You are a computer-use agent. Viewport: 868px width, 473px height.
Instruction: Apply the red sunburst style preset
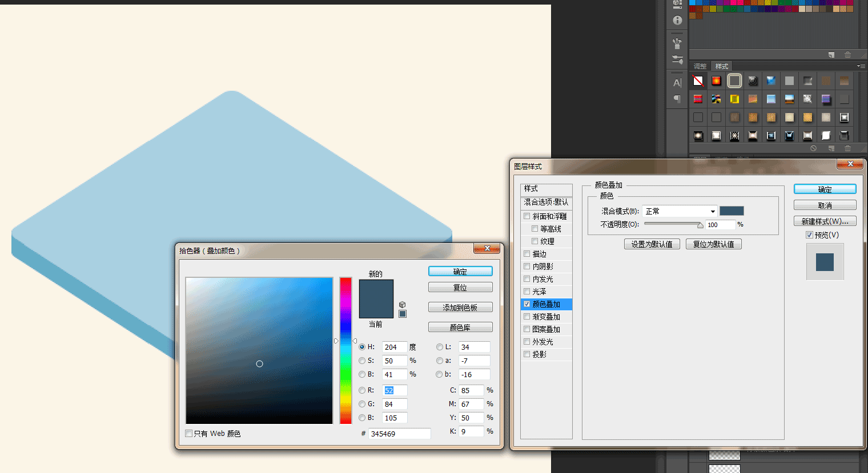(x=716, y=81)
